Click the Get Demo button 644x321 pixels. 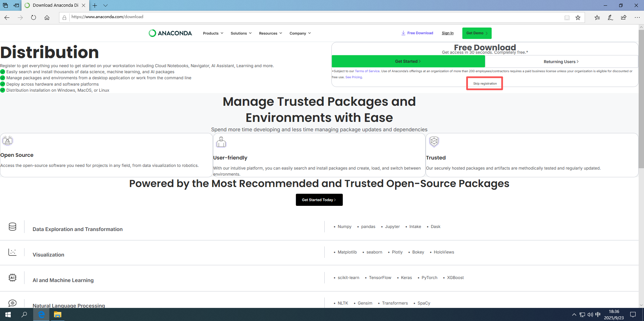click(x=477, y=33)
